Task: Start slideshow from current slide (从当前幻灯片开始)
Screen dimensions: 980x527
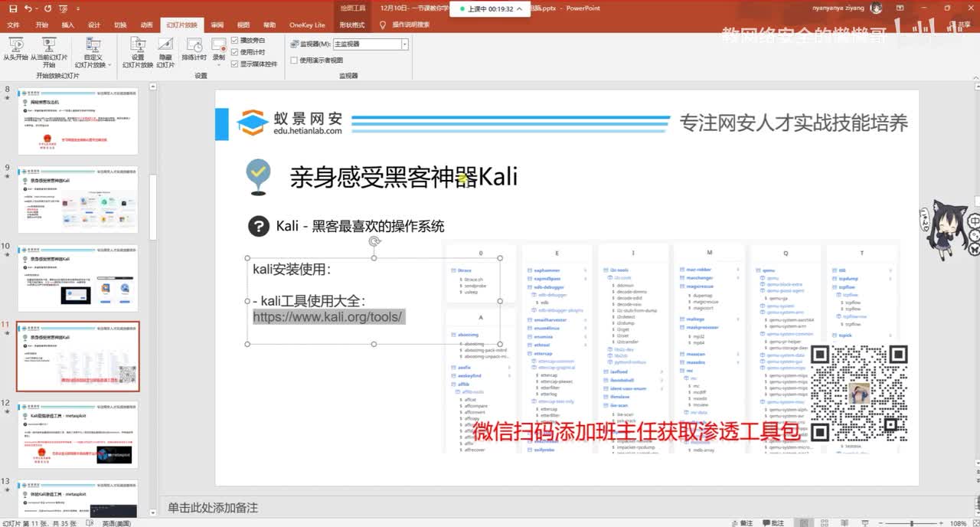Action: pyautogui.click(x=49, y=52)
